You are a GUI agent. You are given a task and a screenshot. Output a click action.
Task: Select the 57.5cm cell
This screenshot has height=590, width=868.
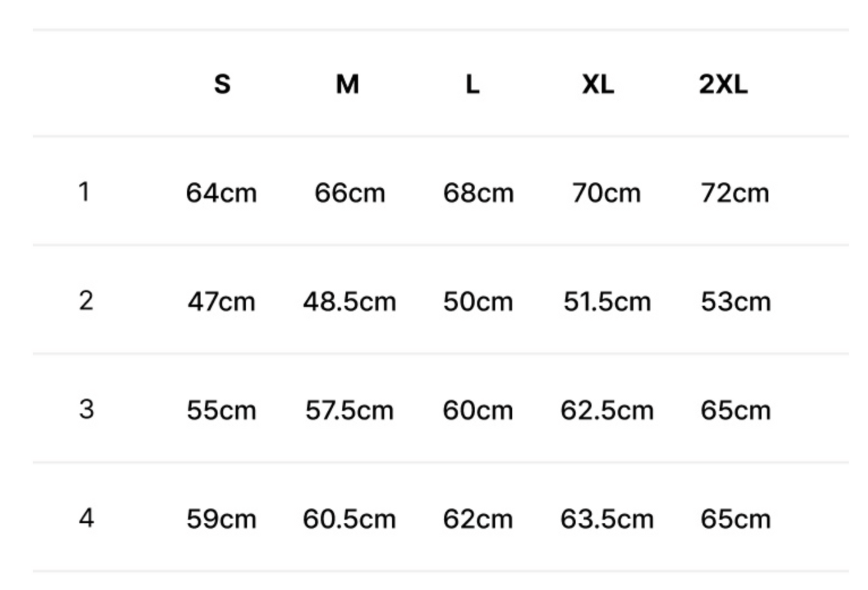(349, 411)
